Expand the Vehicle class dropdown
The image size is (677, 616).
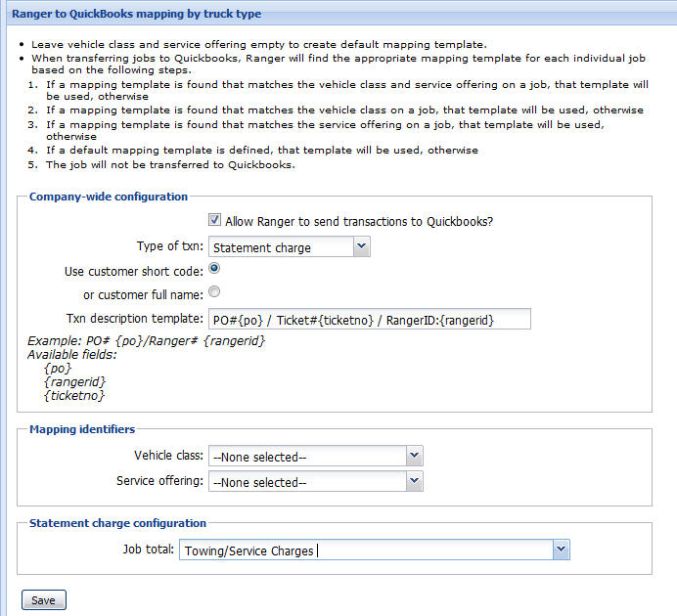click(x=315, y=456)
